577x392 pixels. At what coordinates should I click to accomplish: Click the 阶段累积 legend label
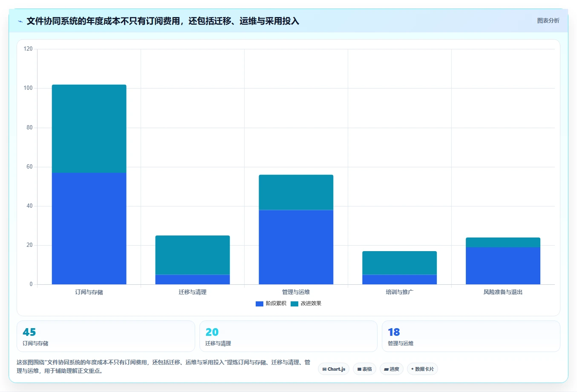pyautogui.click(x=276, y=303)
